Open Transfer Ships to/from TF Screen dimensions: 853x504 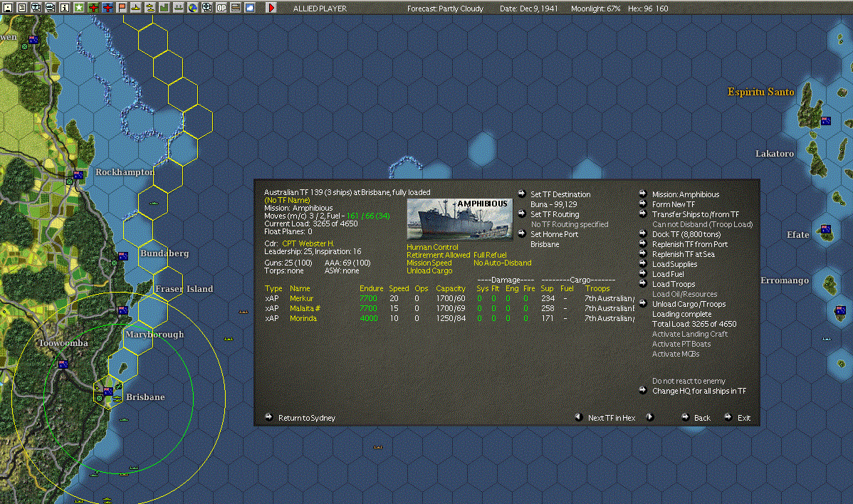(x=695, y=214)
